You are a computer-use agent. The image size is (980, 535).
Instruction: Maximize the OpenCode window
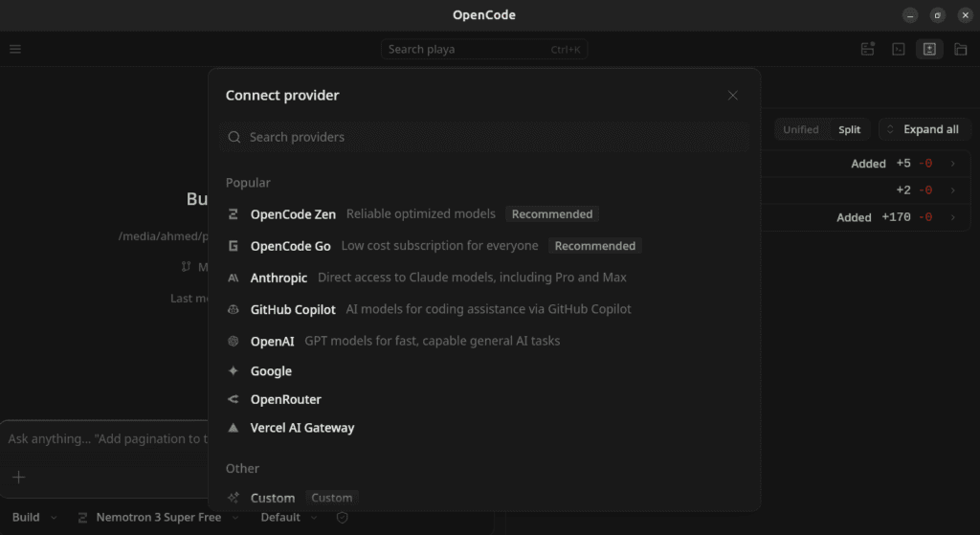tap(938, 15)
